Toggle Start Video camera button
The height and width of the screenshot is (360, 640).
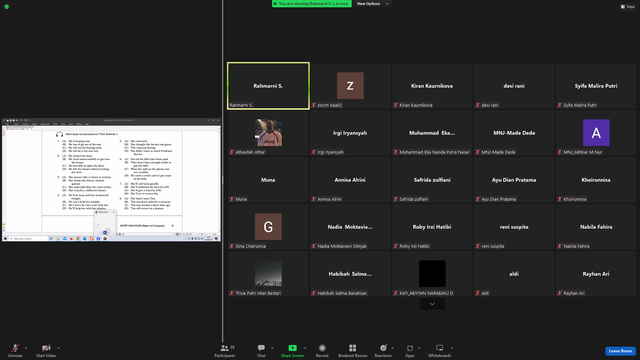[46, 350]
